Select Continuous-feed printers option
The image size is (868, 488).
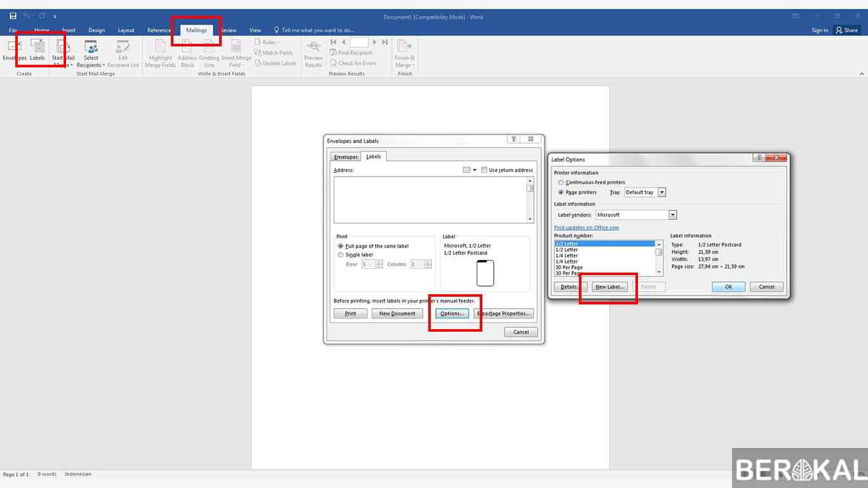pos(592,182)
